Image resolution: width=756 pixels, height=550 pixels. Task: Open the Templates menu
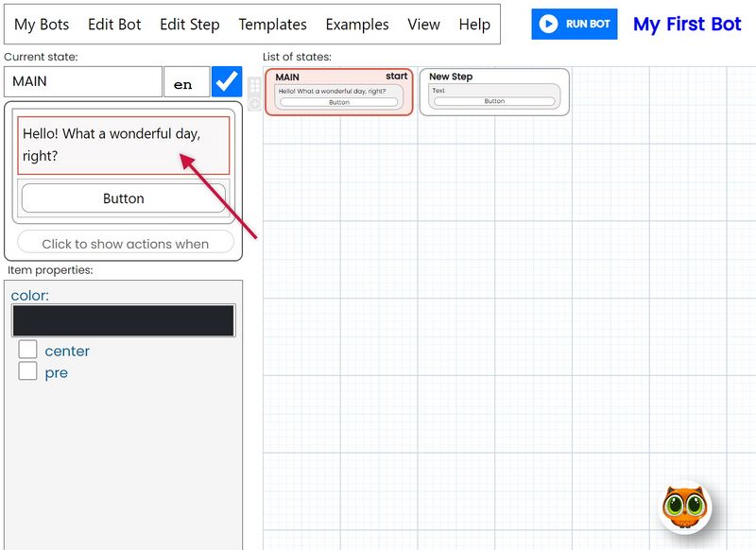point(272,25)
